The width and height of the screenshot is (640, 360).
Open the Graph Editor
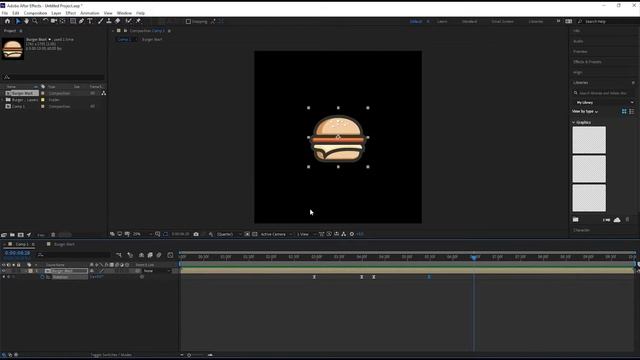pos(170,255)
